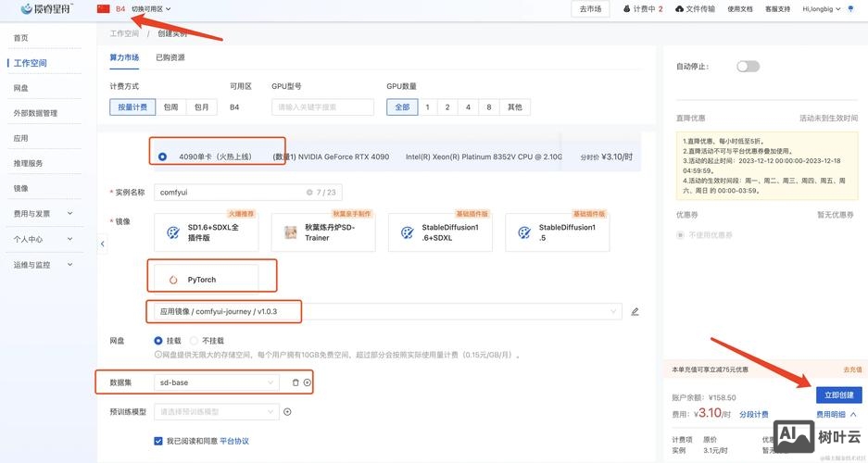This screenshot has width=868, height=463.
Task: Open 文件传输 file transfer
Action: tap(695, 9)
